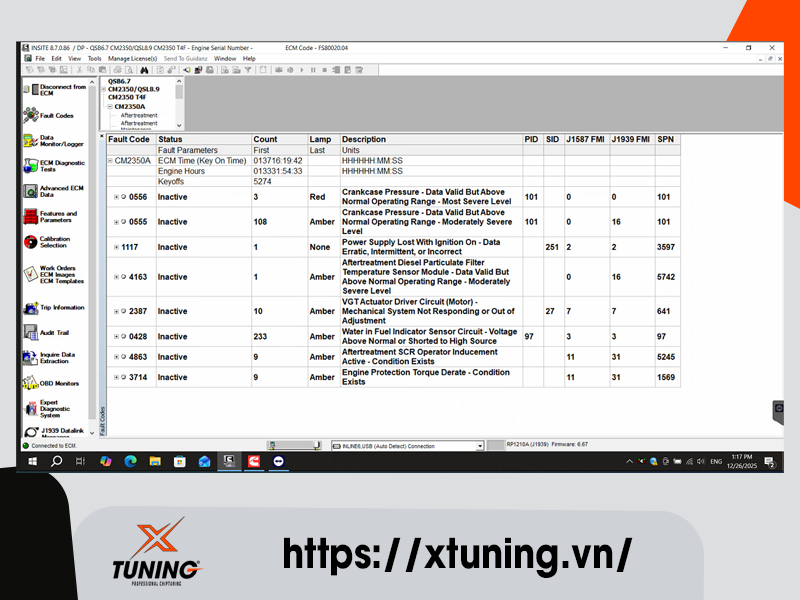Click the Description column header

363,139
